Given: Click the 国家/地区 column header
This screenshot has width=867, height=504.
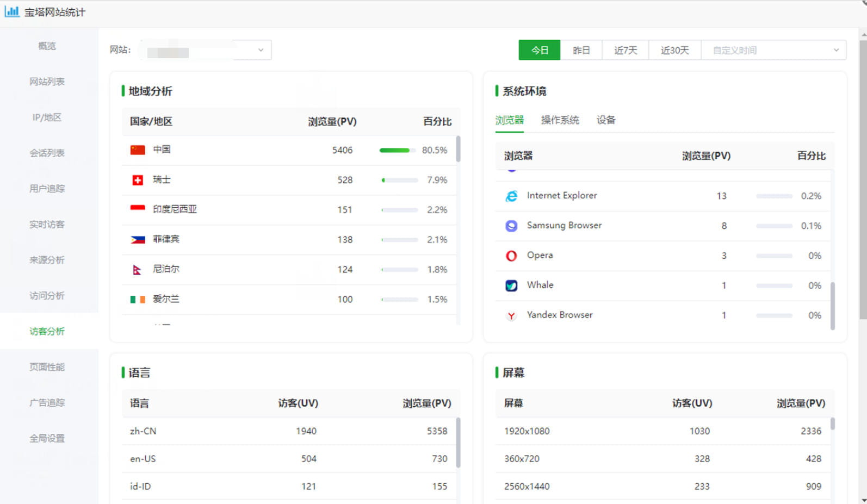Looking at the screenshot, I should click(151, 121).
